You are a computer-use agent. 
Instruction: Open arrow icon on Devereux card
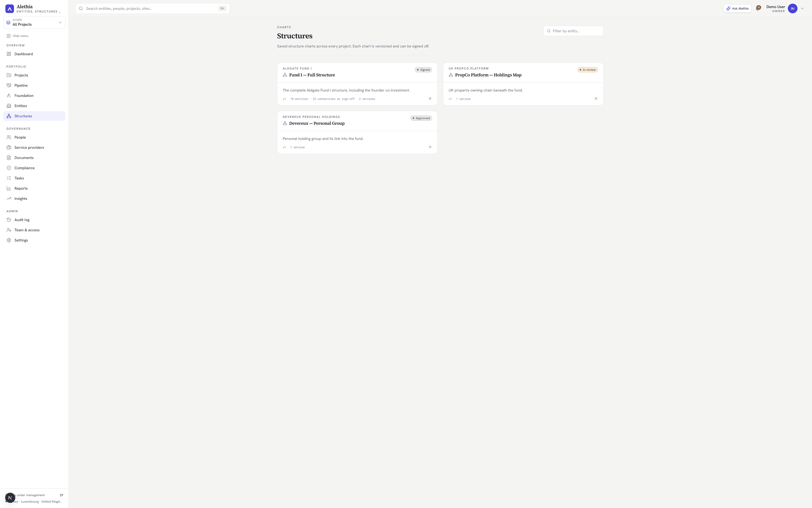click(430, 147)
